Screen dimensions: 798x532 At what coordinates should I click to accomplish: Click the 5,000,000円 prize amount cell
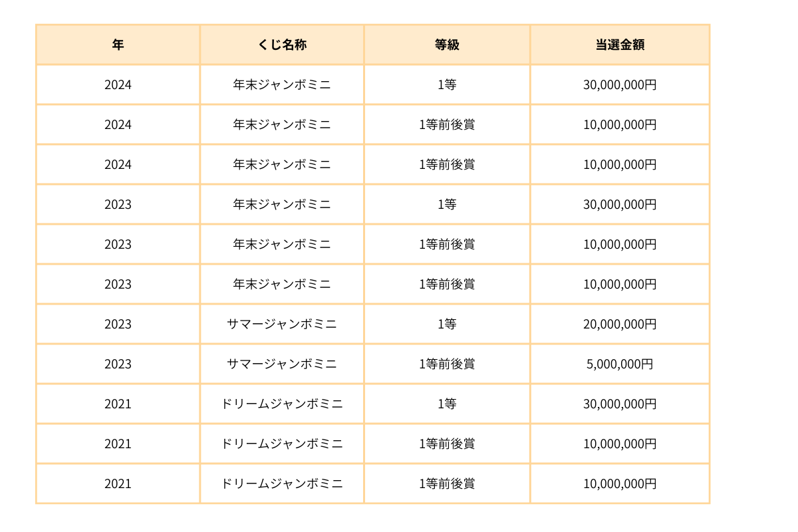click(620, 364)
